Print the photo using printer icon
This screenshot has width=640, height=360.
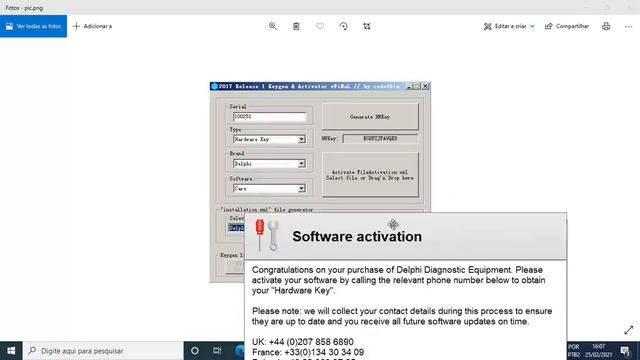606,26
